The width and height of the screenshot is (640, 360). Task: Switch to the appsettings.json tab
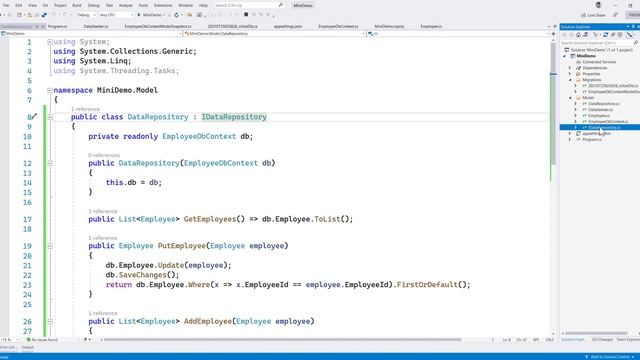click(288, 26)
